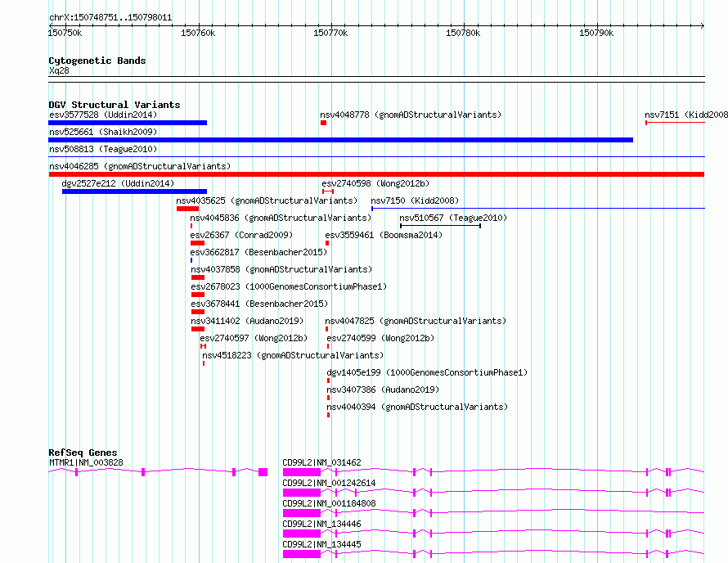Select the 150780k ruler tick label
The image size is (728, 563).
point(463,33)
